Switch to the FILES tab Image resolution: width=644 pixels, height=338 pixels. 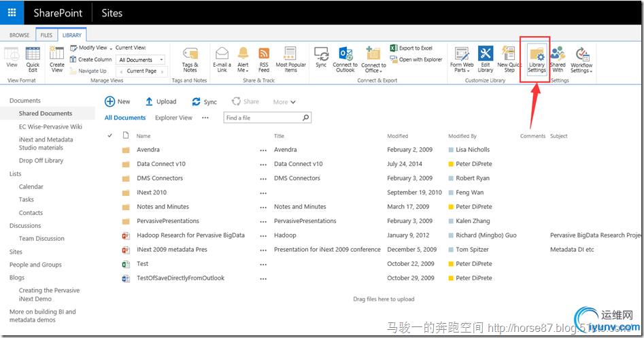click(x=46, y=35)
